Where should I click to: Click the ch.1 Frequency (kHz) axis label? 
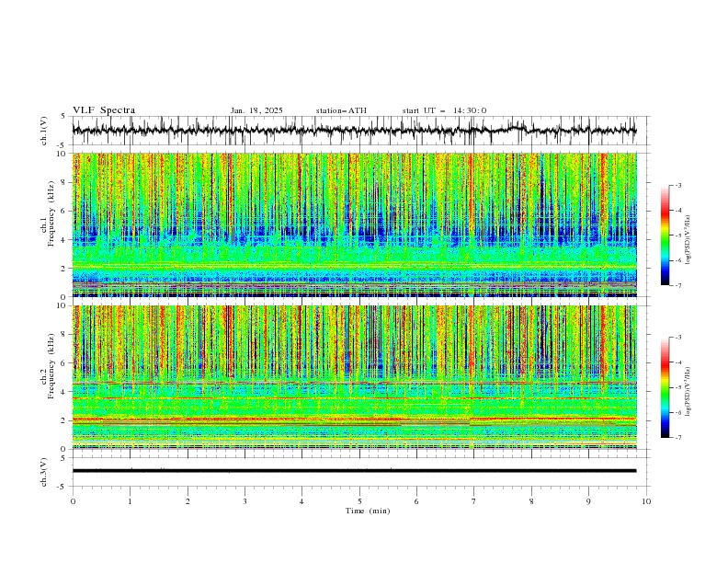click(x=47, y=214)
